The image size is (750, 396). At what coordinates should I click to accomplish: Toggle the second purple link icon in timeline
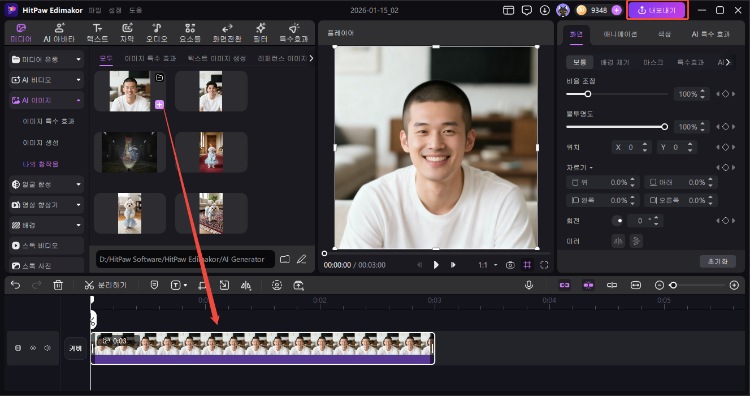(x=588, y=285)
